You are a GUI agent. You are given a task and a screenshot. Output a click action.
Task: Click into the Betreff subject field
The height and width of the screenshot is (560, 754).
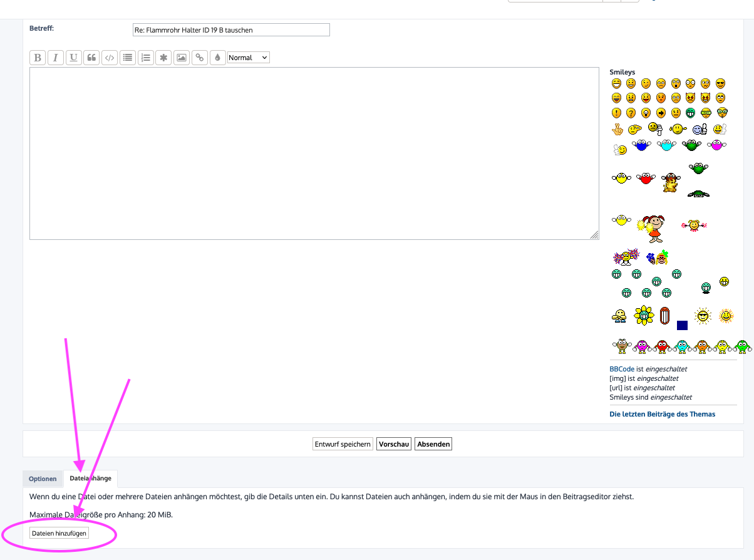point(230,30)
